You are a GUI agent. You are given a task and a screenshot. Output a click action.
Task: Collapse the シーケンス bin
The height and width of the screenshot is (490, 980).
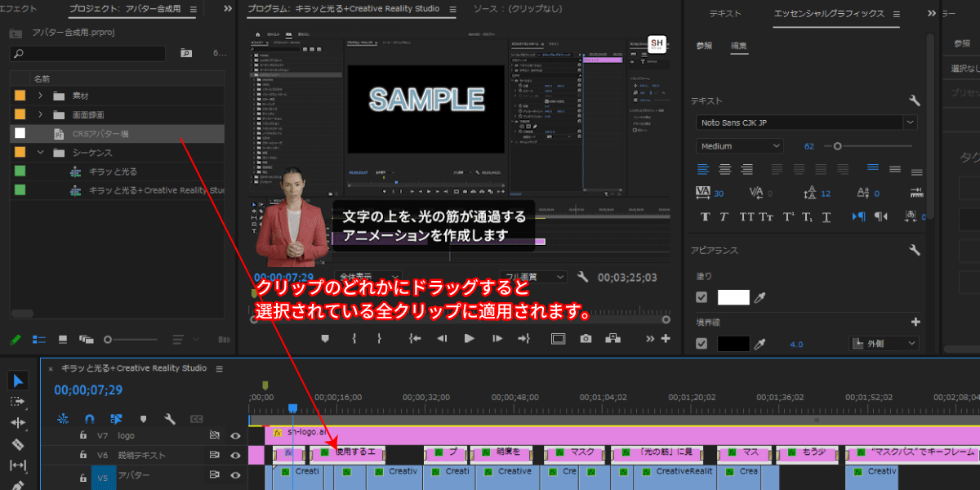(40, 153)
